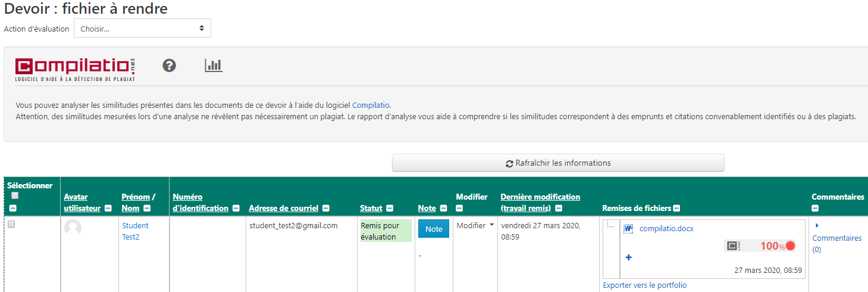
Task: Sort by Numéro d'identification column header
Action: click(x=200, y=203)
